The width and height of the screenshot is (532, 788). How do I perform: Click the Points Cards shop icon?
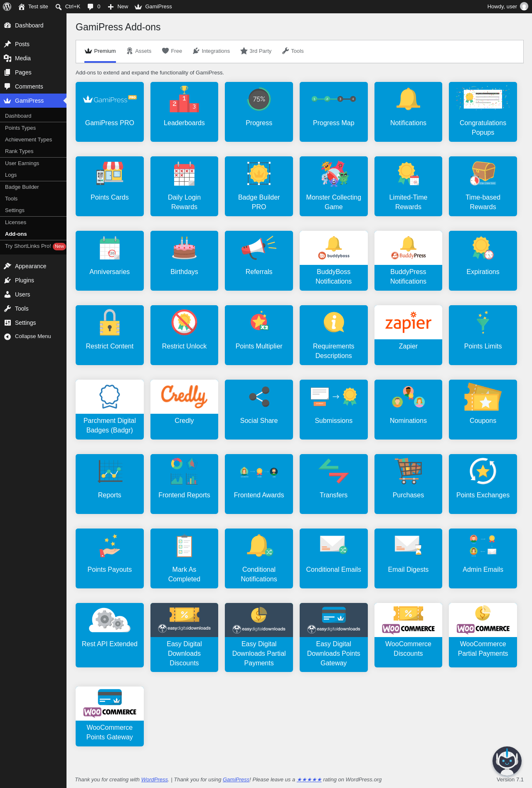pos(110,173)
